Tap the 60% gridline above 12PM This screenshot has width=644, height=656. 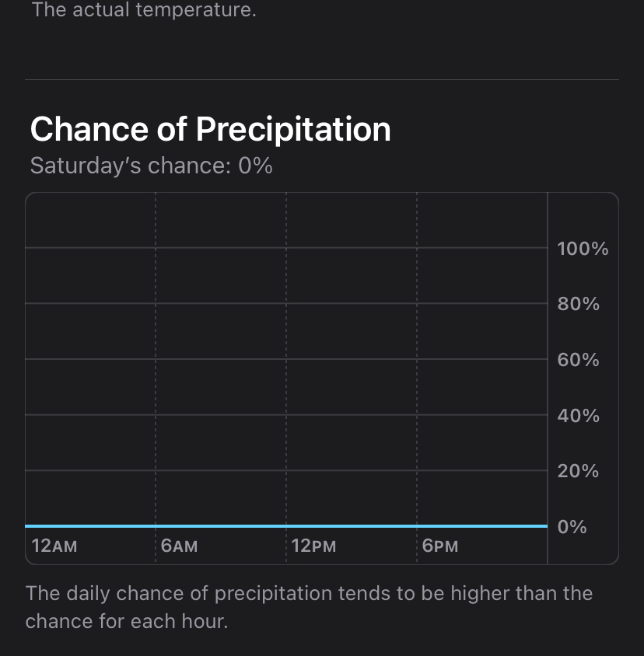286,359
